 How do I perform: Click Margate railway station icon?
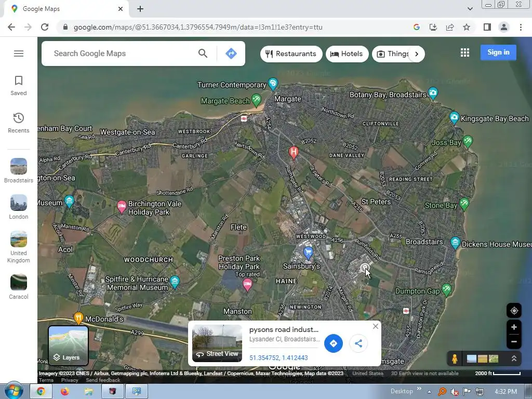click(244, 118)
